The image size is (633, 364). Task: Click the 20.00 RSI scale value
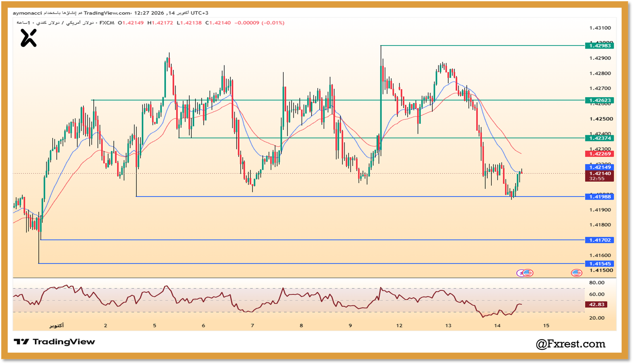click(597, 318)
